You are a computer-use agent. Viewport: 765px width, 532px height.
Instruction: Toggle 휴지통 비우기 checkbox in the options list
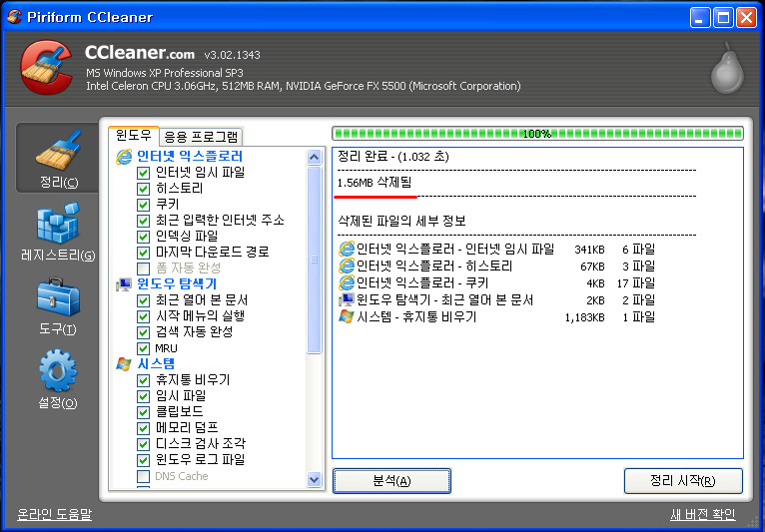(143, 380)
